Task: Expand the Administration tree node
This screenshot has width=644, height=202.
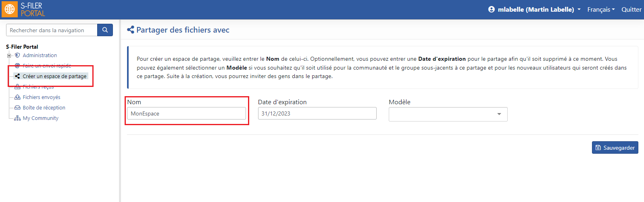Action: tap(9, 56)
